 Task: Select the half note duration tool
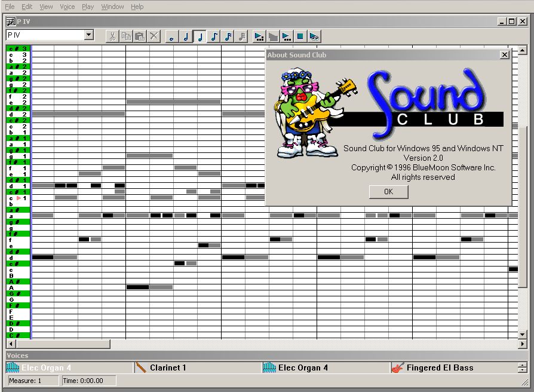click(x=186, y=36)
